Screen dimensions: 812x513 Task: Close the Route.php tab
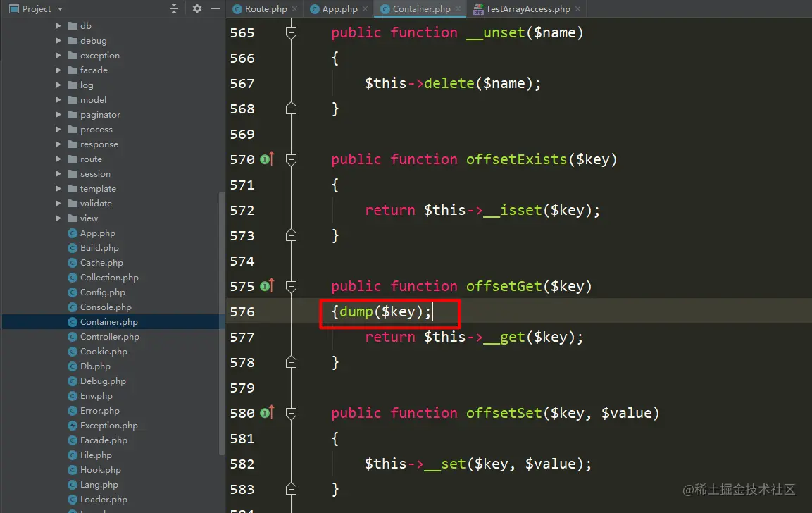click(294, 9)
